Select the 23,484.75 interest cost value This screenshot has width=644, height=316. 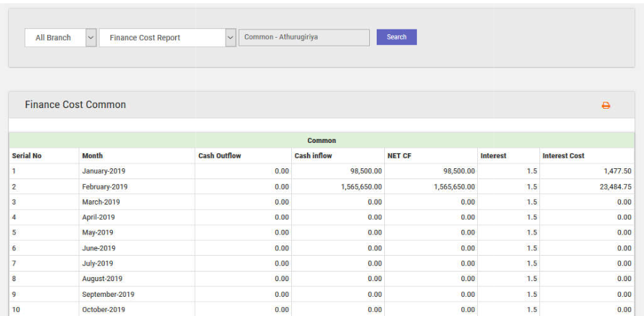click(615, 187)
